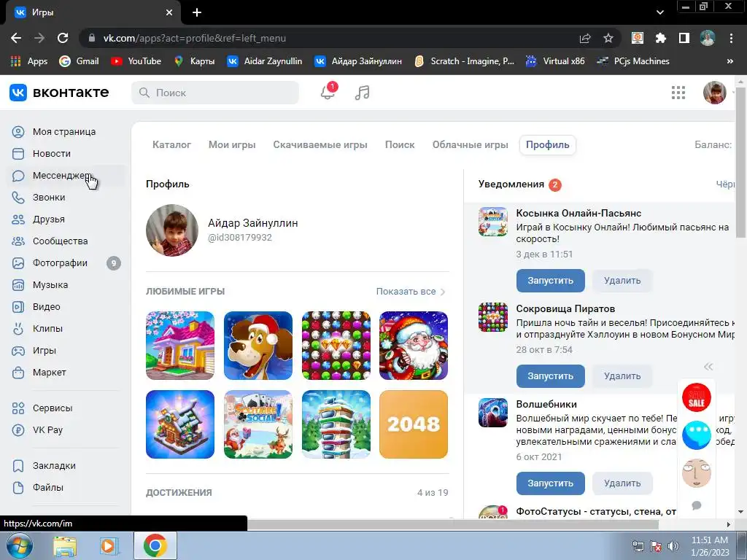Open Сервисы in the sidebar
Screen dimensions: 747x560
(53, 408)
